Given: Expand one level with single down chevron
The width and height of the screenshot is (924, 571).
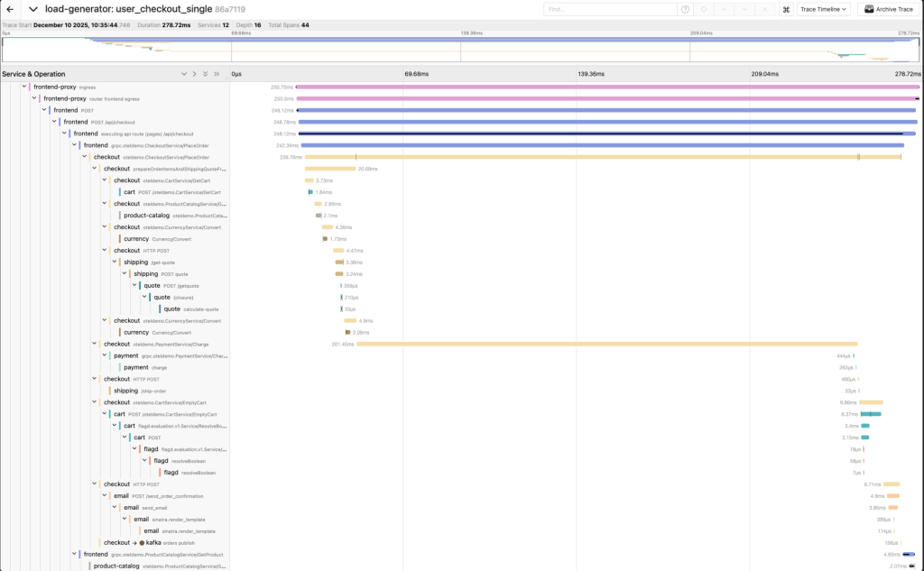Looking at the screenshot, I should (x=184, y=74).
